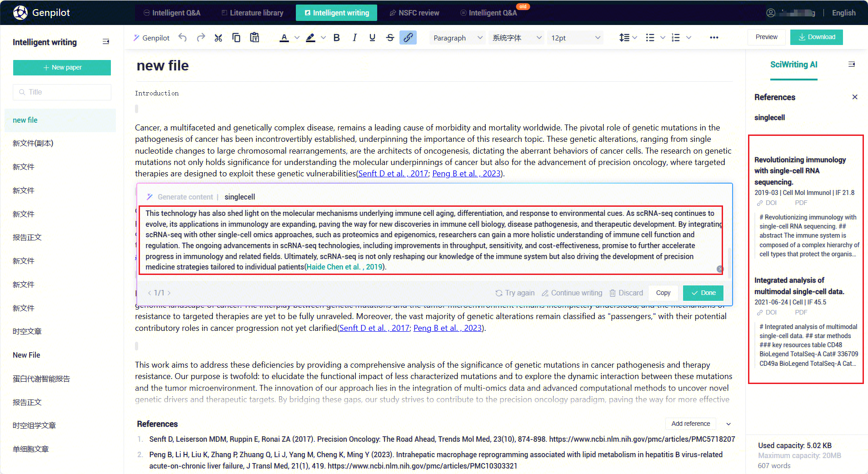Click the scissors cut icon

click(x=219, y=38)
